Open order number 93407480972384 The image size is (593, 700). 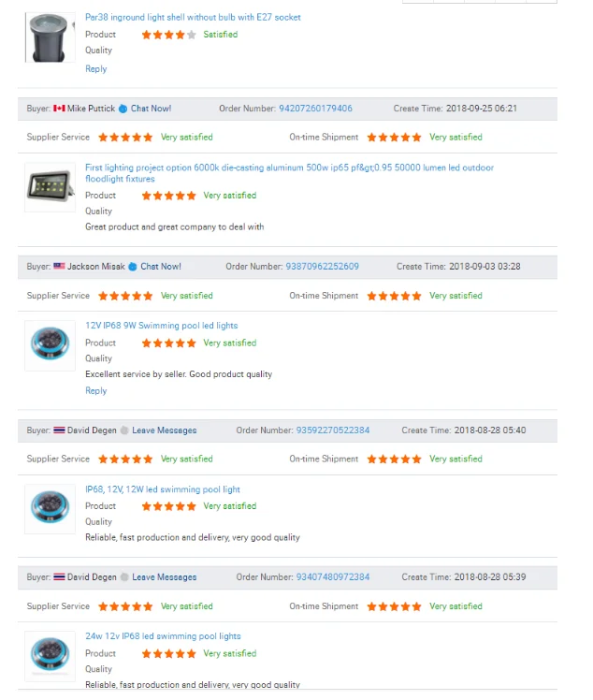[x=332, y=577]
